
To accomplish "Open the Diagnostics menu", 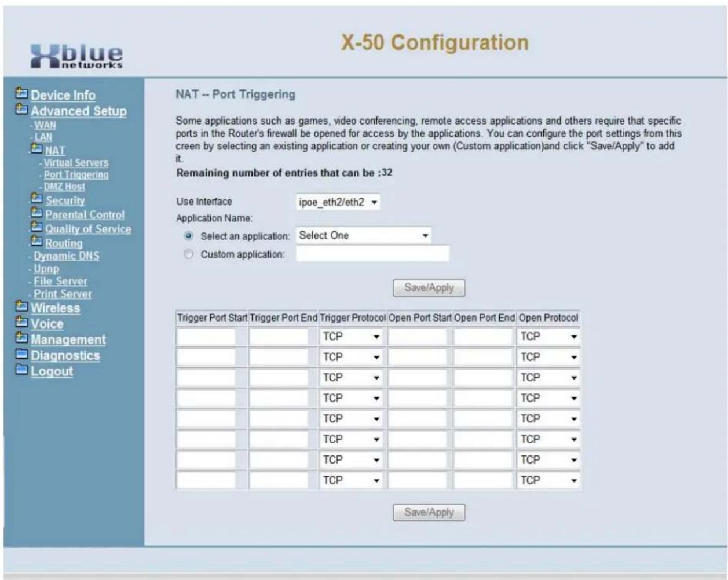I will pyautogui.click(x=65, y=355).
